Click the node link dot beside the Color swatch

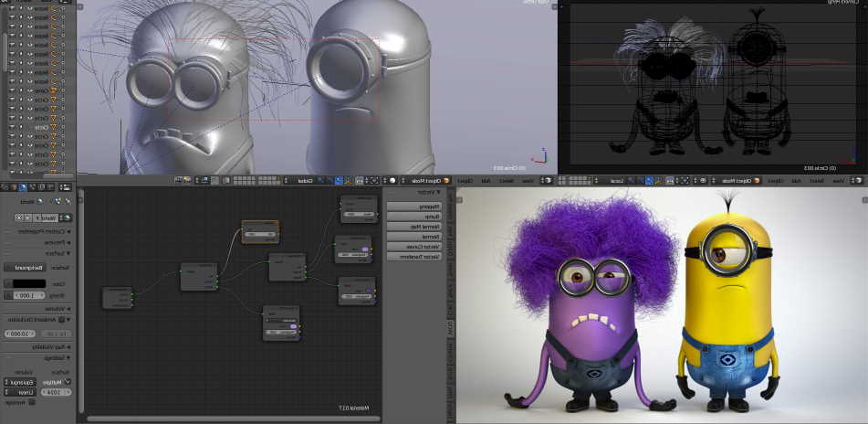pos(8,282)
